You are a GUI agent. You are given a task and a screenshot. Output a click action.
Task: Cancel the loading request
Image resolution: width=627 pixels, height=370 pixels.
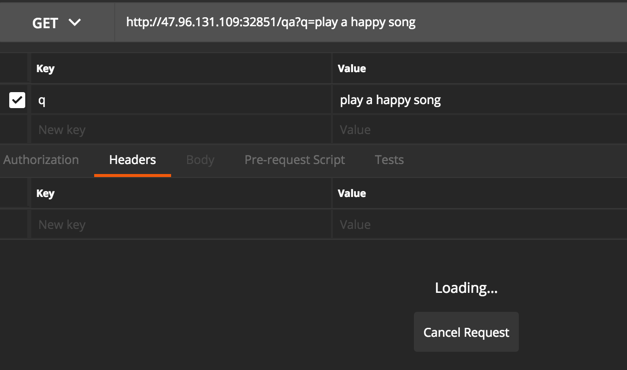pyautogui.click(x=466, y=332)
